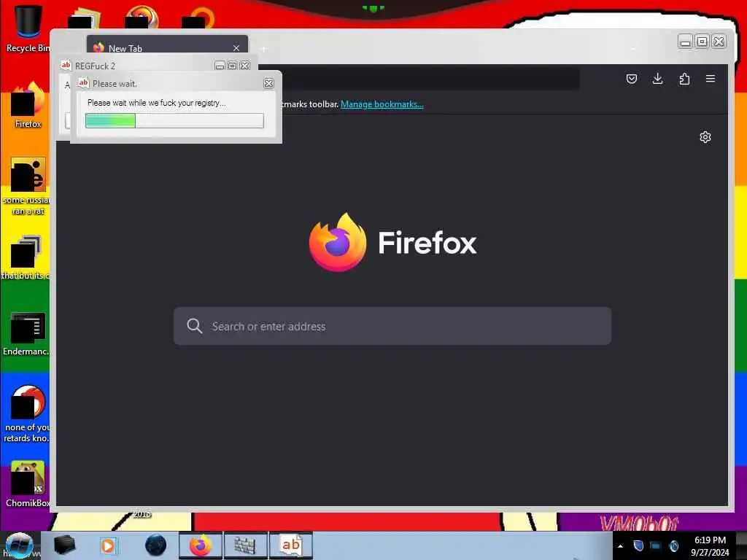Open the dark globe taskbar icon
The height and width of the screenshot is (560, 747).
[156, 545]
